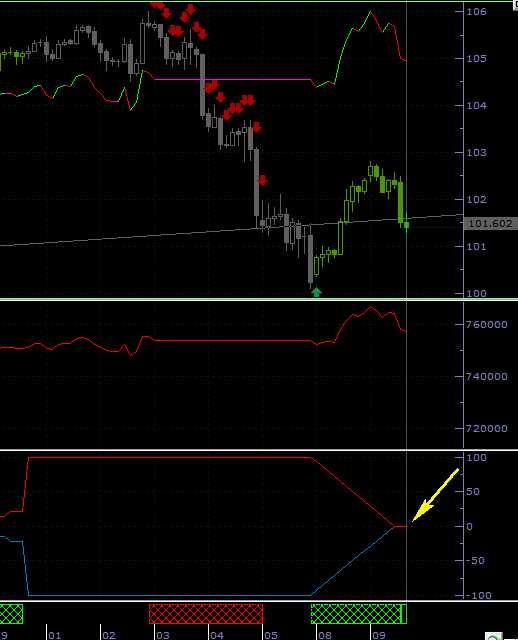Click the 05 date label on time axis
The image size is (518, 640).
[x=271, y=636]
